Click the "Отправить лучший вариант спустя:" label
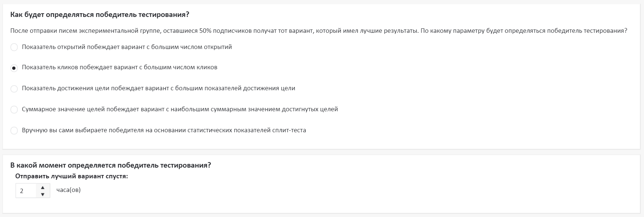Image resolution: width=644 pixels, height=217 pixels. pos(71,176)
